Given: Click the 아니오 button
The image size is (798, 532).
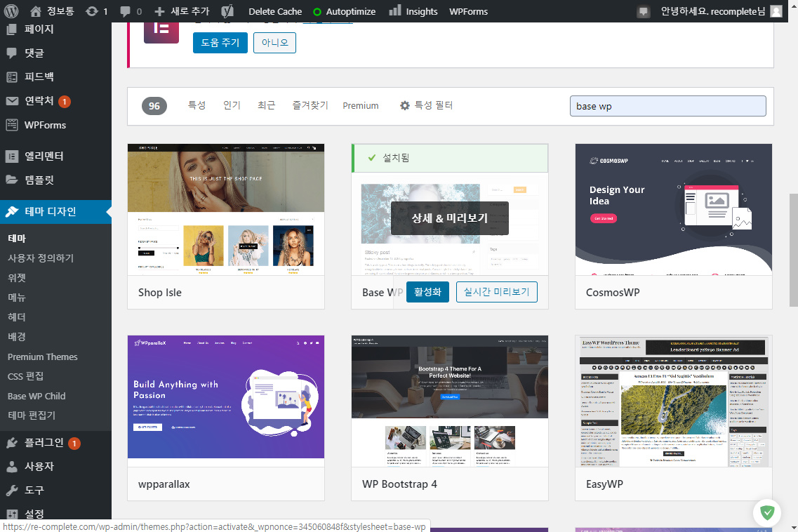Looking at the screenshot, I should pos(275,43).
